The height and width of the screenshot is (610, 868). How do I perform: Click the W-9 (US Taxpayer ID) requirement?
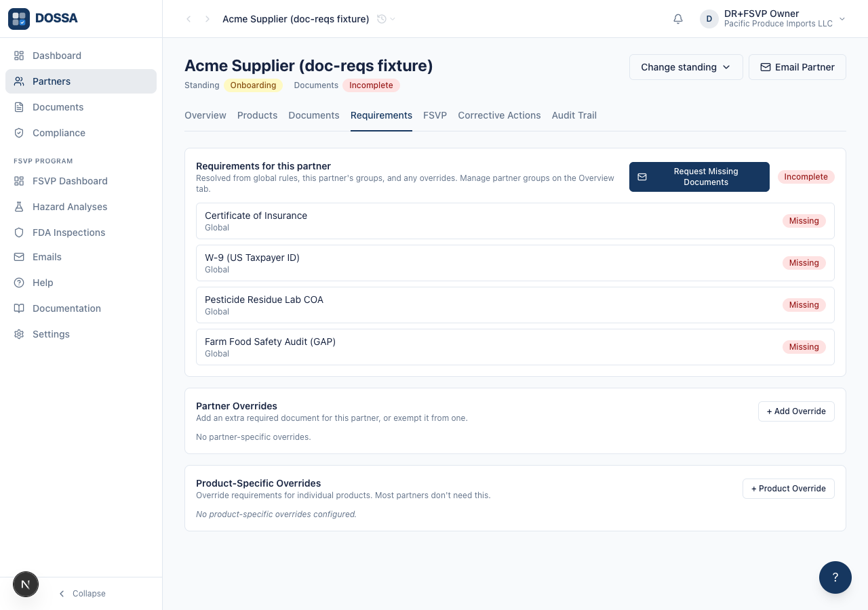coord(515,263)
